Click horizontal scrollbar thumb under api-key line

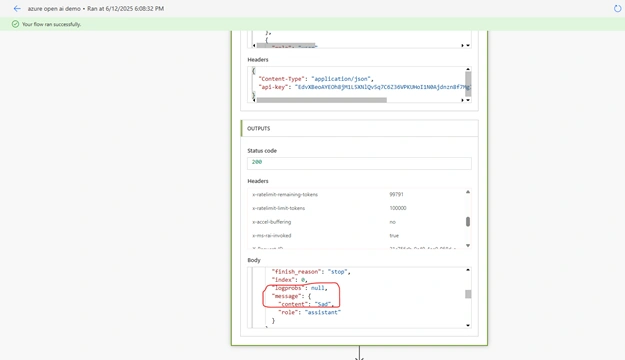click(x=322, y=100)
